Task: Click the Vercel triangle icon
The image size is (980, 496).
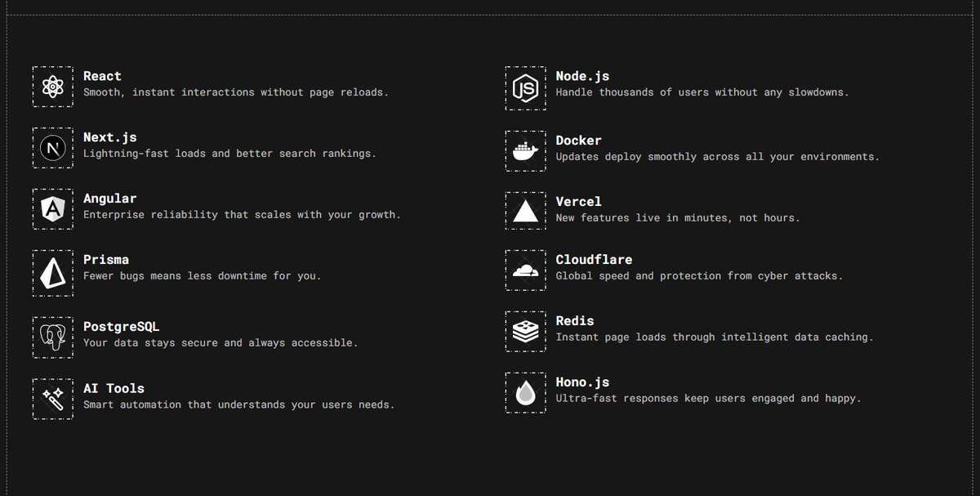Action: pos(525,212)
